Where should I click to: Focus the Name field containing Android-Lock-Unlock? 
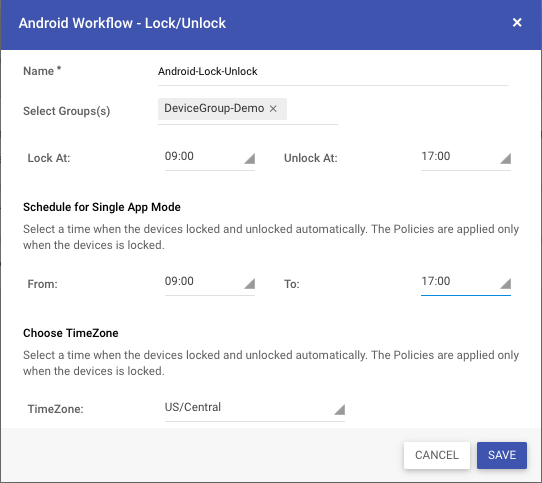(333, 72)
